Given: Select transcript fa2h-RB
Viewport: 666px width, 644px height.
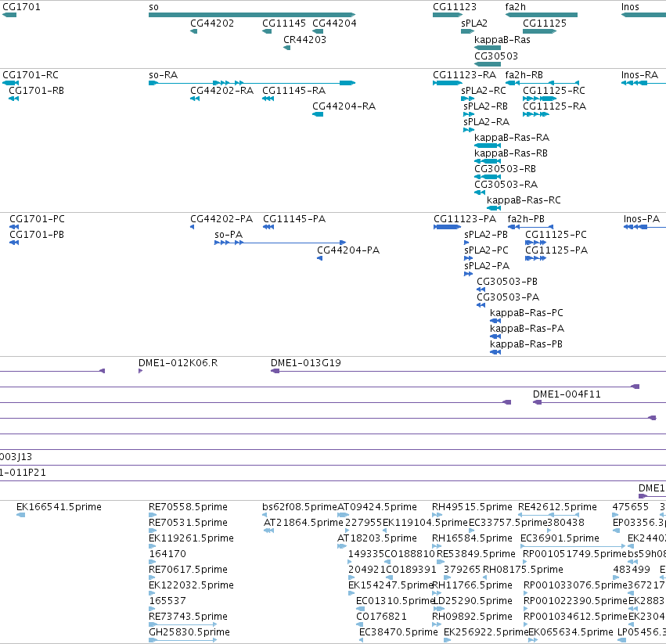Looking at the screenshot, I should click(x=524, y=75).
